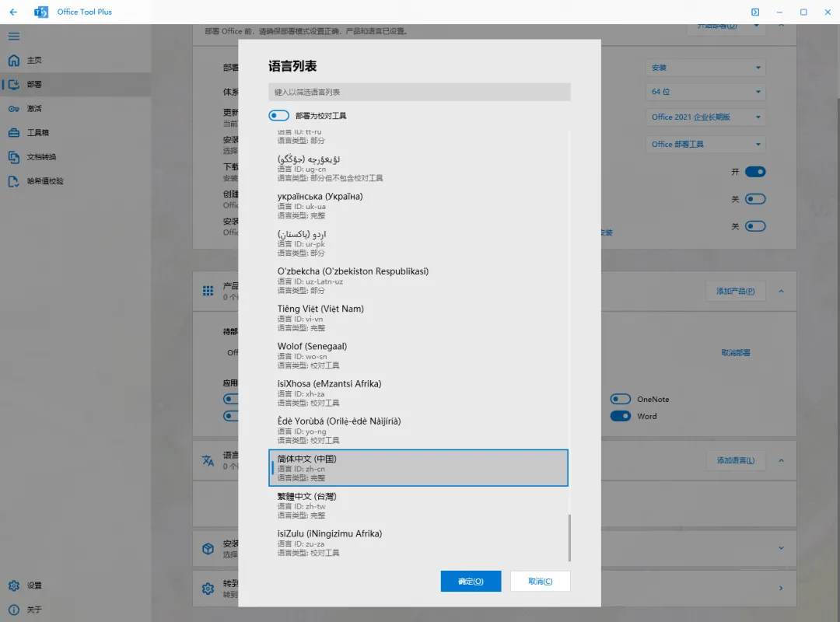Open 设置 settings in sidebar
Viewport: 840px width, 622px height.
coord(75,585)
